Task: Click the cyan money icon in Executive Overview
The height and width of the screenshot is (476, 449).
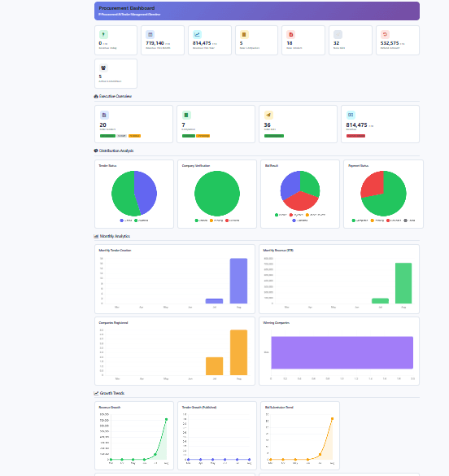Action: pyautogui.click(x=351, y=115)
